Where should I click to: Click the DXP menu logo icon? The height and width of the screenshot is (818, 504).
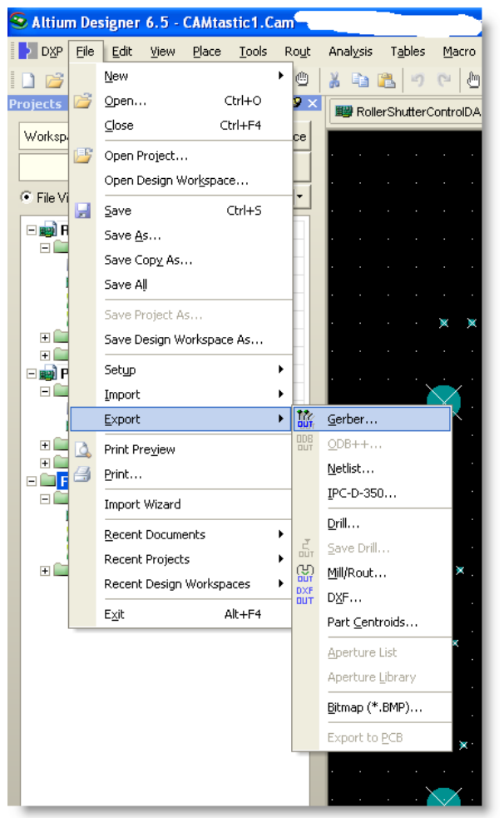(x=27, y=51)
